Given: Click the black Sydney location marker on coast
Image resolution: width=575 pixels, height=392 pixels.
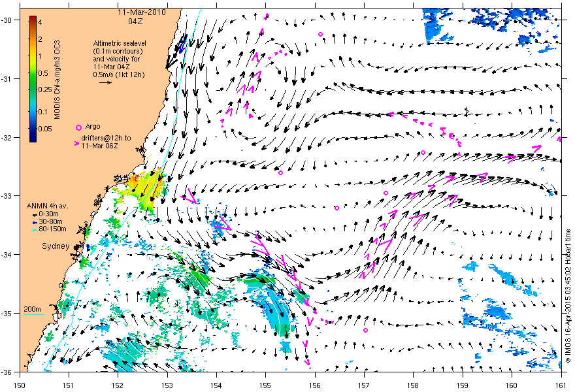Looking at the screenshot, I should (x=76, y=248).
